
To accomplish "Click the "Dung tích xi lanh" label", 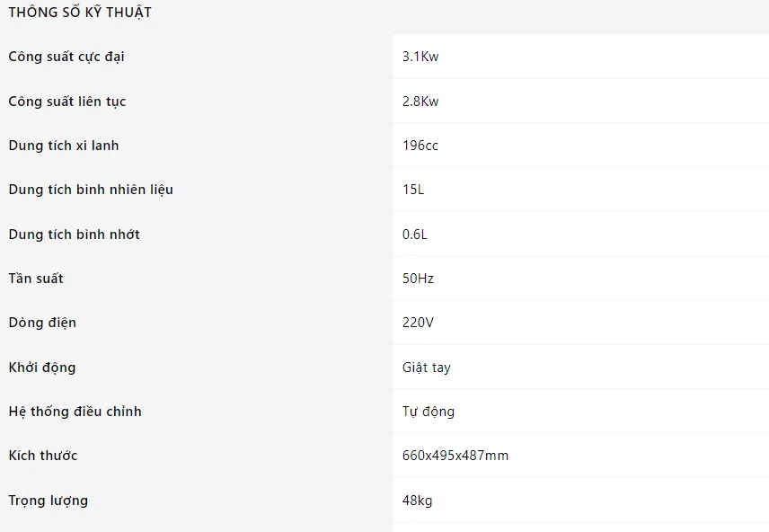I will click(x=64, y=146).
